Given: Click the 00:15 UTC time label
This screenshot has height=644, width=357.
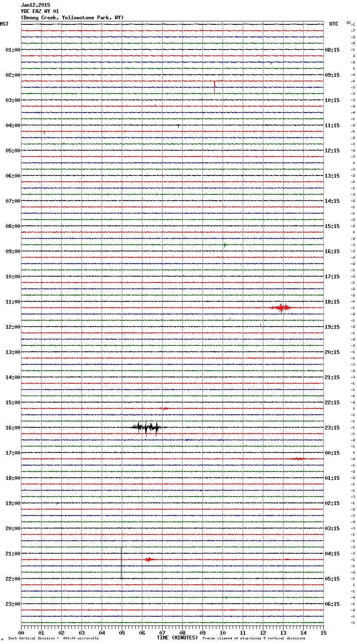Looking at the screenshot, I should click(x=332, y=453).
